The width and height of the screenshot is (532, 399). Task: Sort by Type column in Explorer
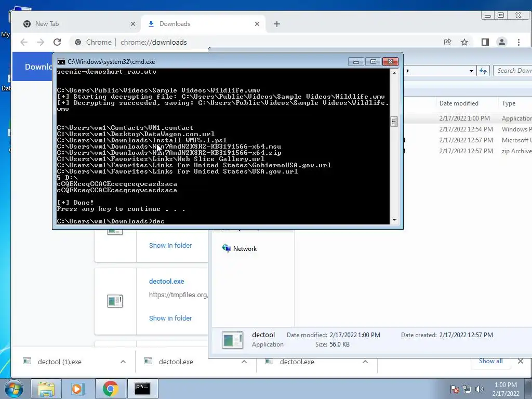click(509, 103)
